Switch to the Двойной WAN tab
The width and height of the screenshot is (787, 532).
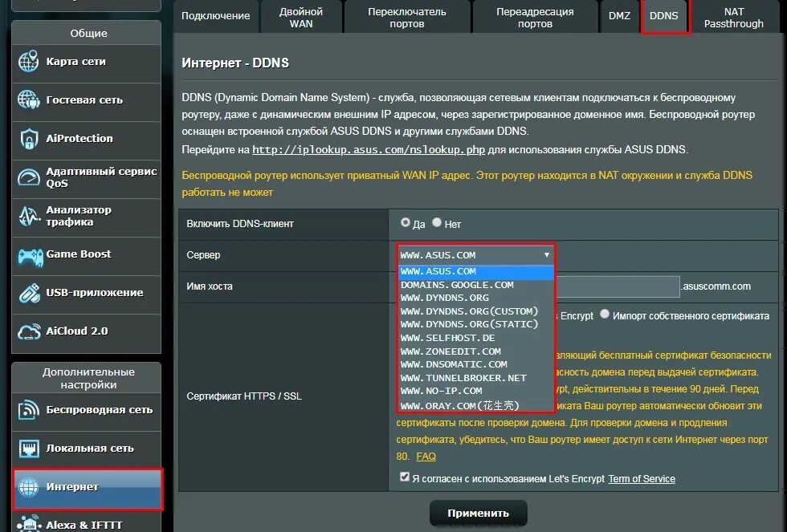coord(301,16)
